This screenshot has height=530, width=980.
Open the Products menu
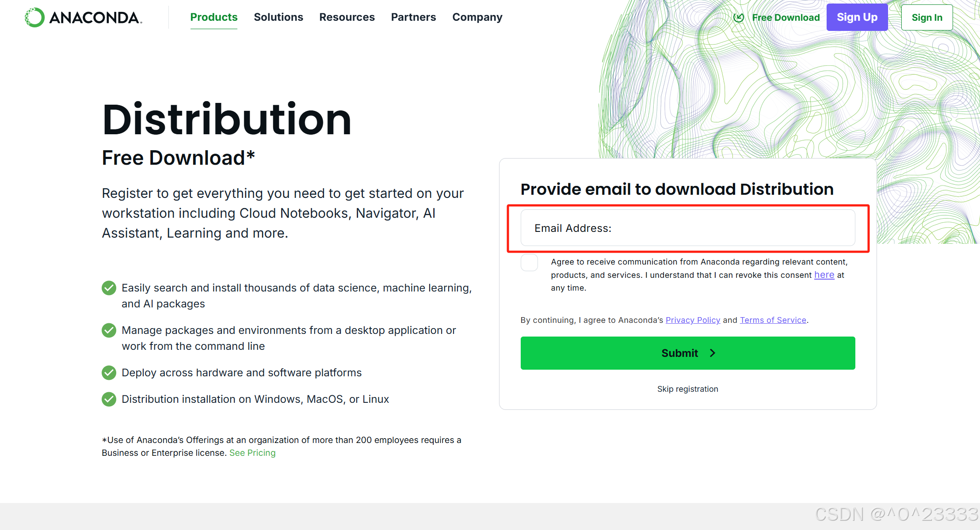tap(214, 17)
